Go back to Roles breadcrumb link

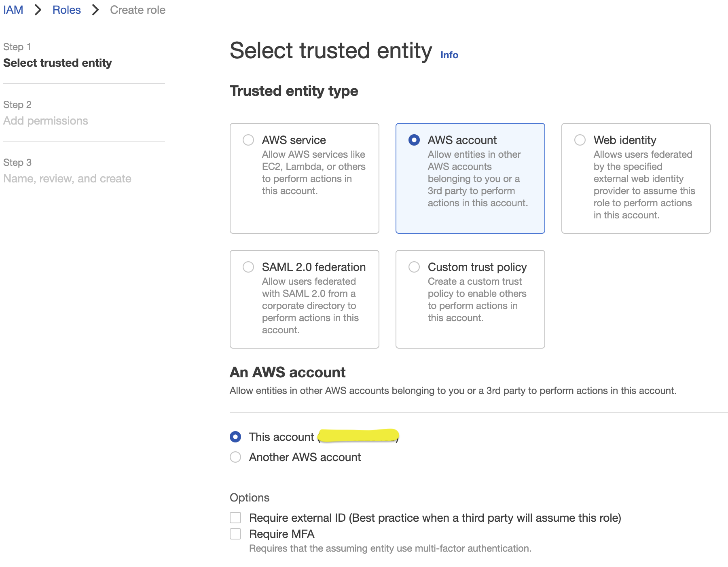[67, 10]
